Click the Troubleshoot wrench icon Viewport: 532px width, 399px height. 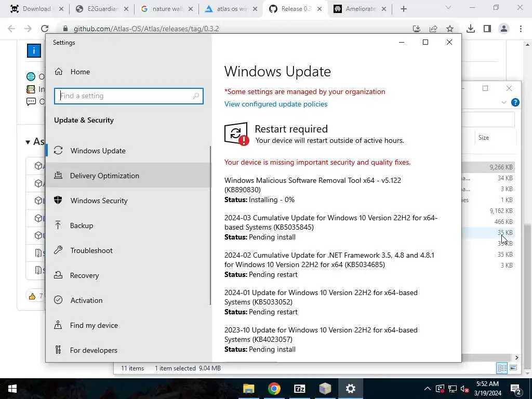click(58, 250)
